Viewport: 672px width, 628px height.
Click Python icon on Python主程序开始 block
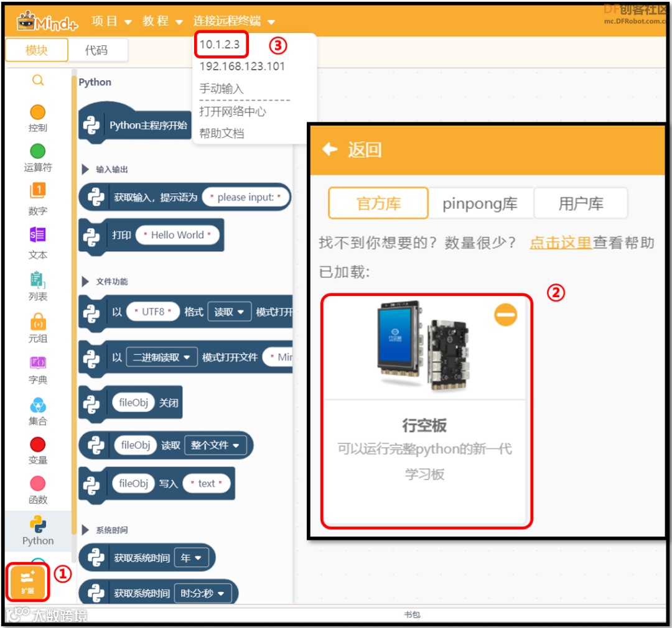[x=91, y=125]
